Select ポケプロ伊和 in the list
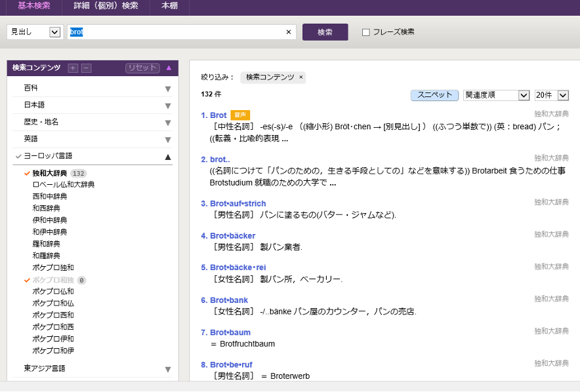580x392 pixels. pos(53,339)
